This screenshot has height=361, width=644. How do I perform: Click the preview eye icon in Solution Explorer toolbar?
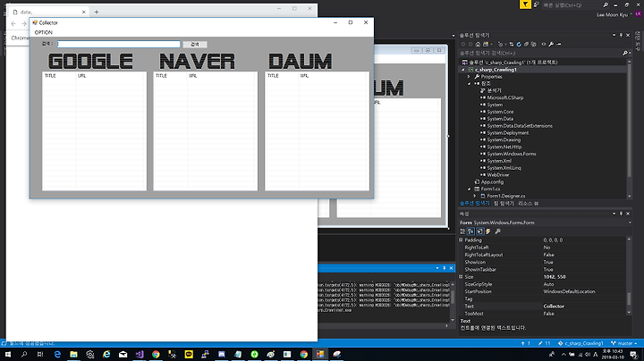544,45
